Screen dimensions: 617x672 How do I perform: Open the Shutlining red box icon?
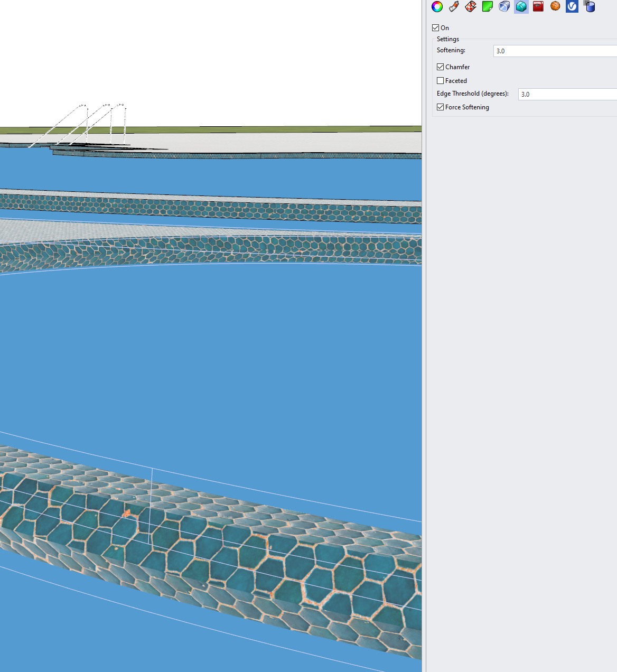[538, 6]
